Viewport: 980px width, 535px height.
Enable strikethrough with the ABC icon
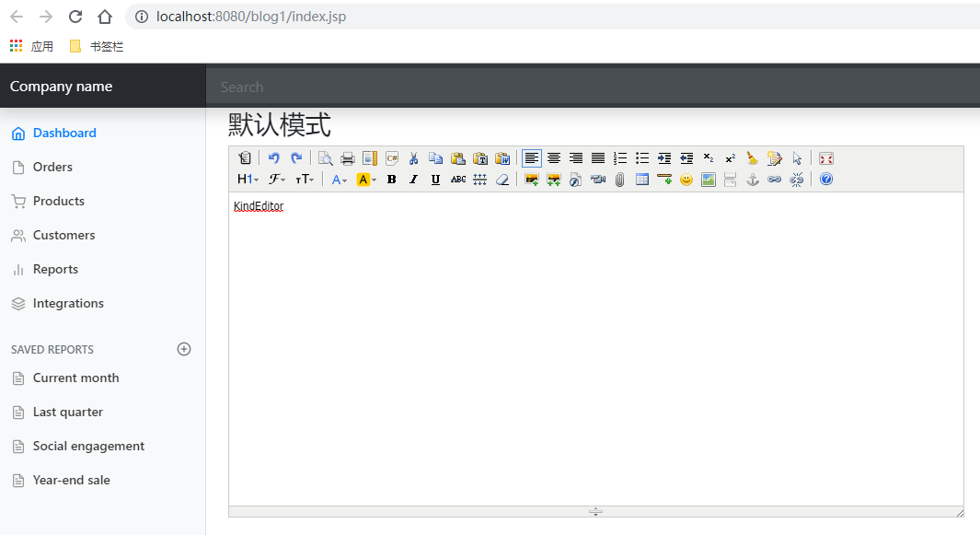point(457,179)
